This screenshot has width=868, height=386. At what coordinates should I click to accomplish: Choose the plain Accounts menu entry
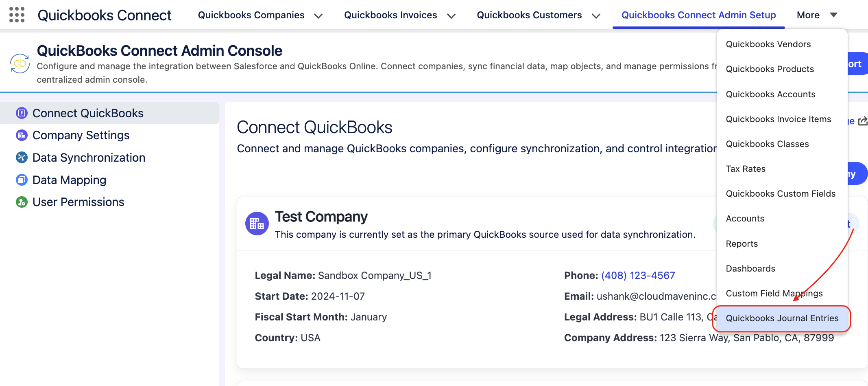coord(782,218)
